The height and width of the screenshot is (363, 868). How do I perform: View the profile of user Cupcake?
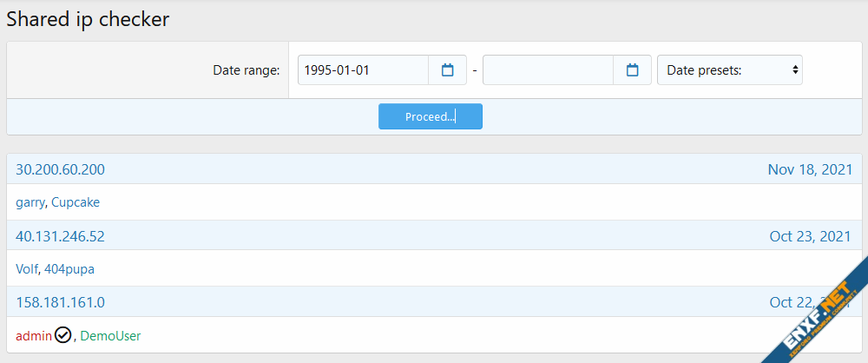tap(76, 202)
